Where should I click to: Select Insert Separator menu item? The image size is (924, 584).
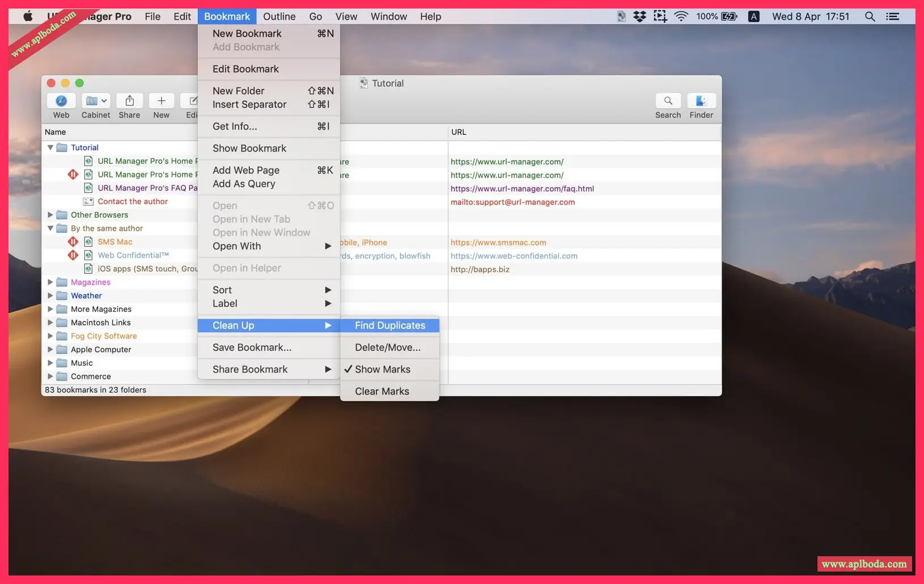[x=269, y=104]
